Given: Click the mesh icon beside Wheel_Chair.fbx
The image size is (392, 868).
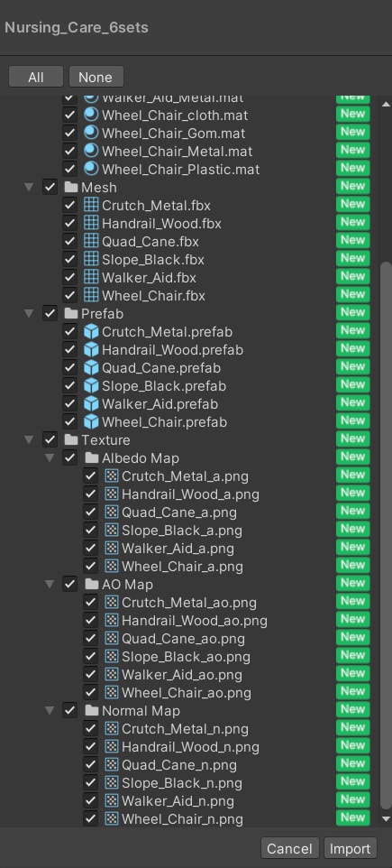Looking at the screenshot, I should pos(91,295).
